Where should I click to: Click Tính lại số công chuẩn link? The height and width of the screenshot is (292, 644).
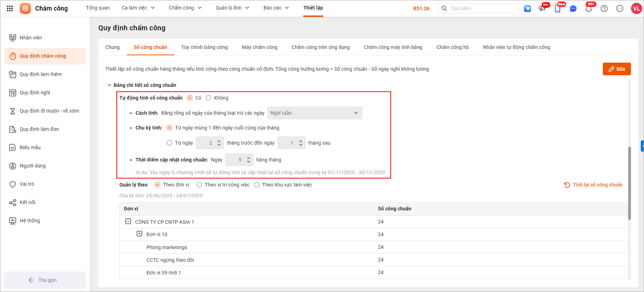(593, 185)
